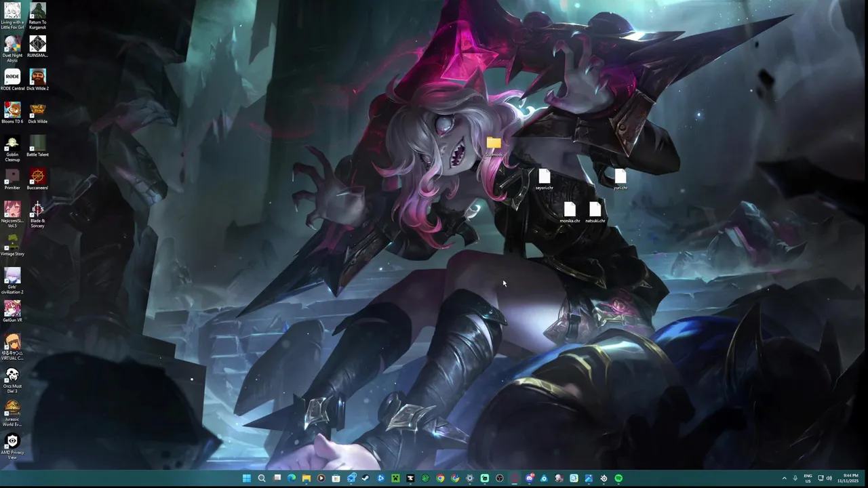Viewport: 868px width, 488px height.
Task: Click the microphone tray icon
Action: (795, 479)
